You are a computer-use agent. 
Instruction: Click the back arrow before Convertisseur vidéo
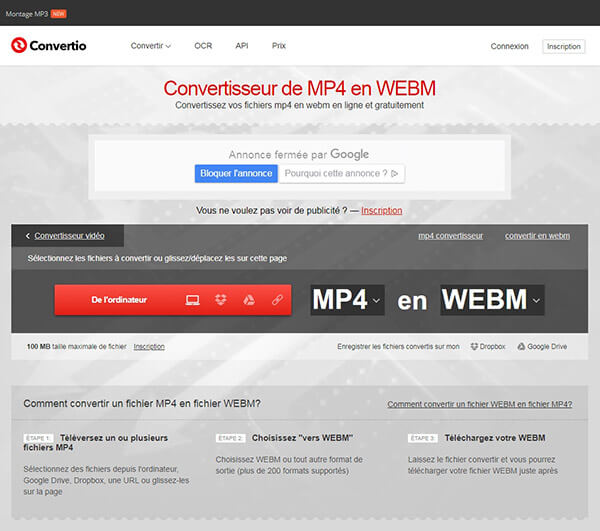tap(28, 236)
